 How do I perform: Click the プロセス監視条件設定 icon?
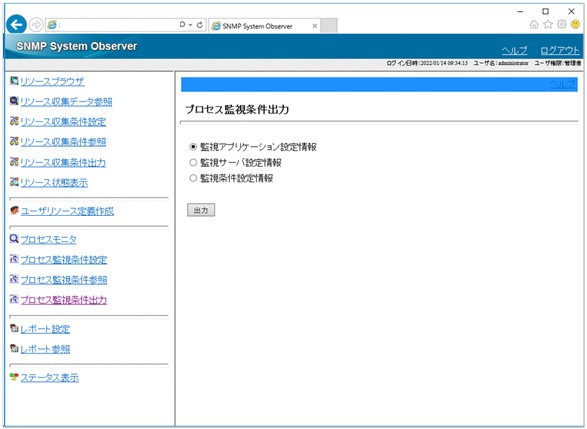pos(14,259)
